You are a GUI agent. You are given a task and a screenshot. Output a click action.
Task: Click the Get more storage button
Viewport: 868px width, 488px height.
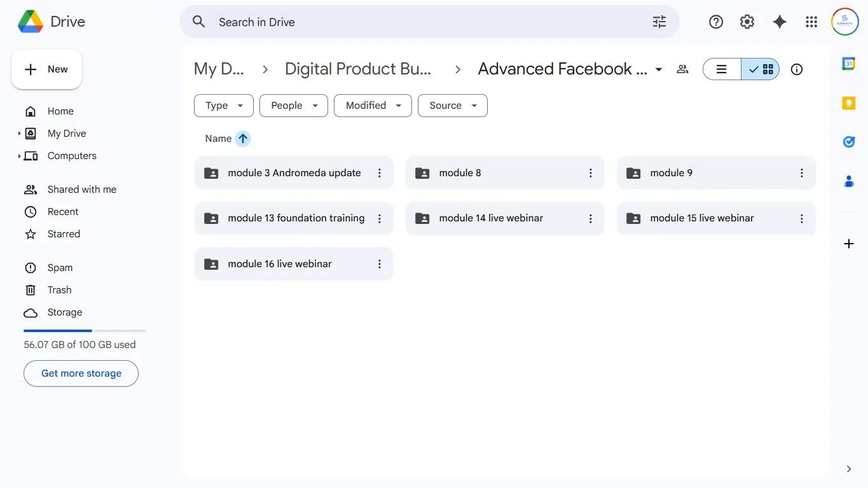81,373
